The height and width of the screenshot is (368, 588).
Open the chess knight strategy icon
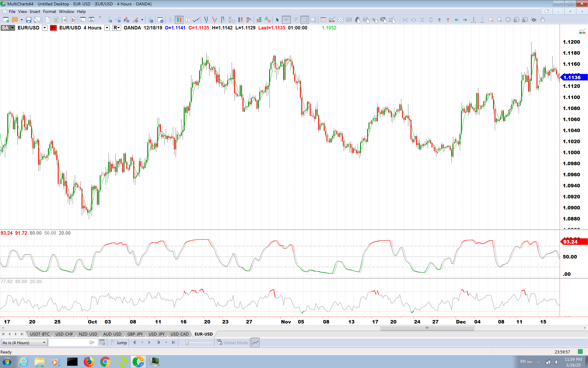[357, 20]
